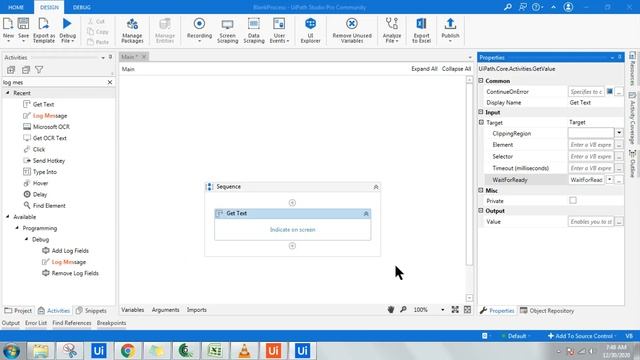Click the Cut command in the ribbon
This screenshot has height=360, width=640.
[97, 21]
